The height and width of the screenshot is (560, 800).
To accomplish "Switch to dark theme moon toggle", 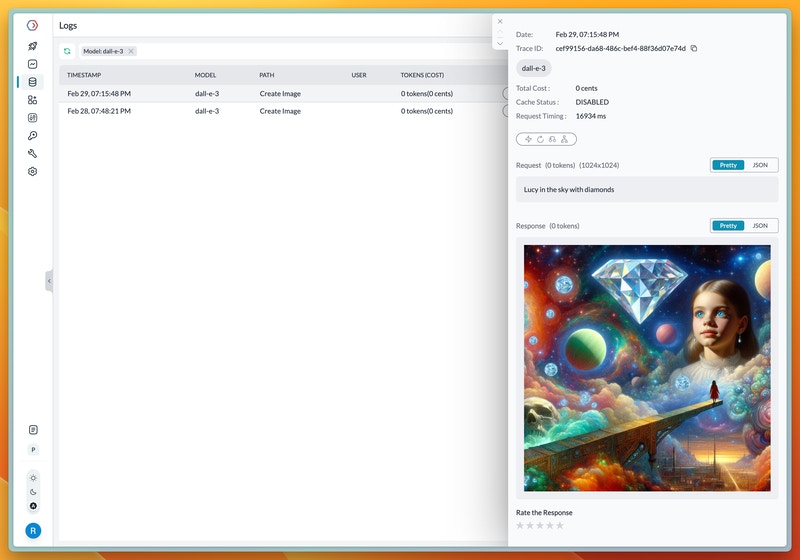I will coord(33,492).
